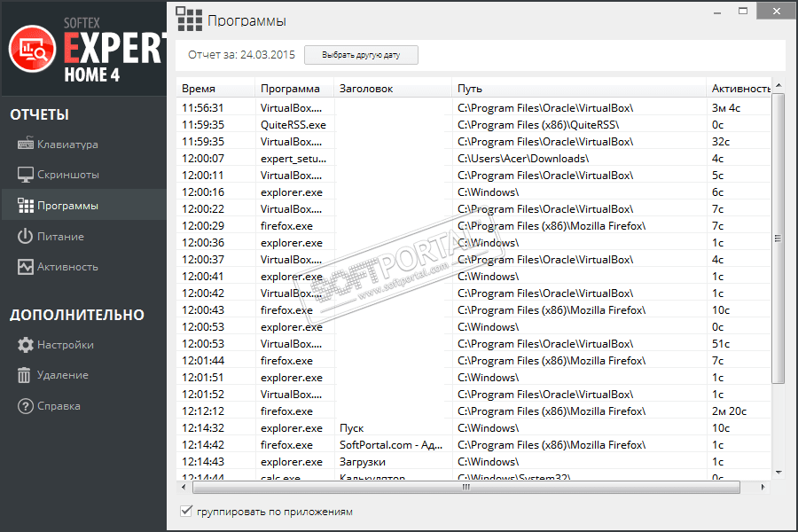Sort by the Активность column header
The height and width of the screenshot is (532, 798).
739,89
